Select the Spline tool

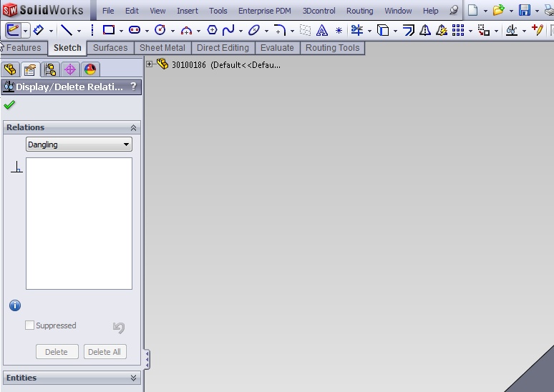228,30
